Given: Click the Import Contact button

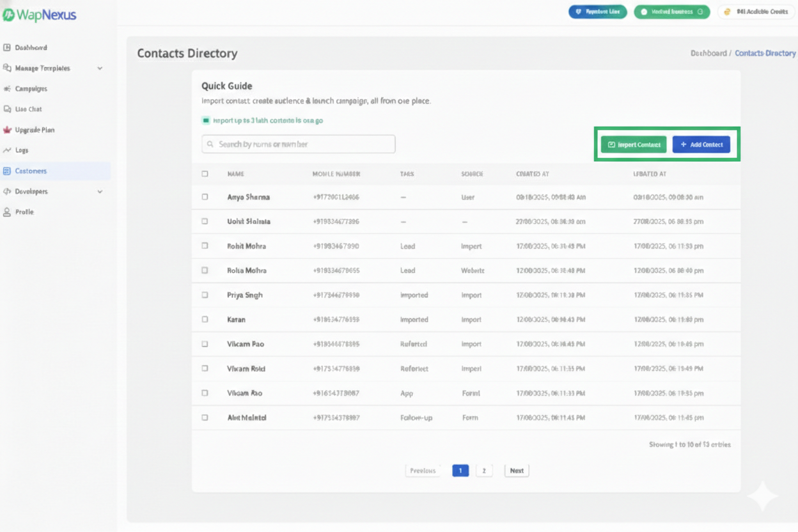Looking at the screenshot, I should 634,145.
